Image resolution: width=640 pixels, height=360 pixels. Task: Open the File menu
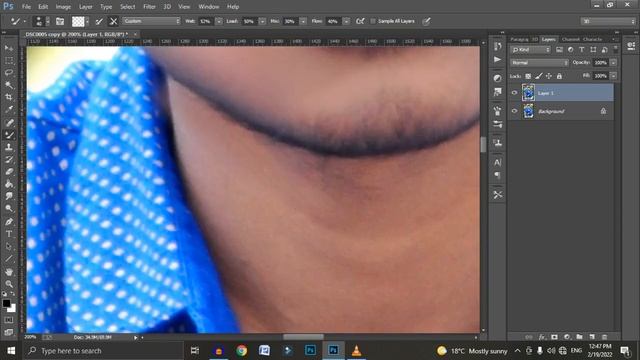[26, 7]
